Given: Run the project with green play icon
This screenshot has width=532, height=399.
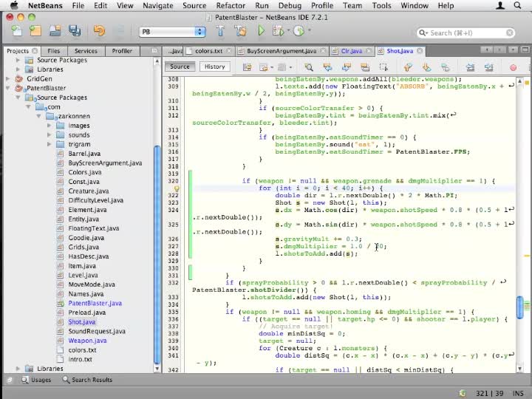Looking at the screenshot, I should [261, 31].
